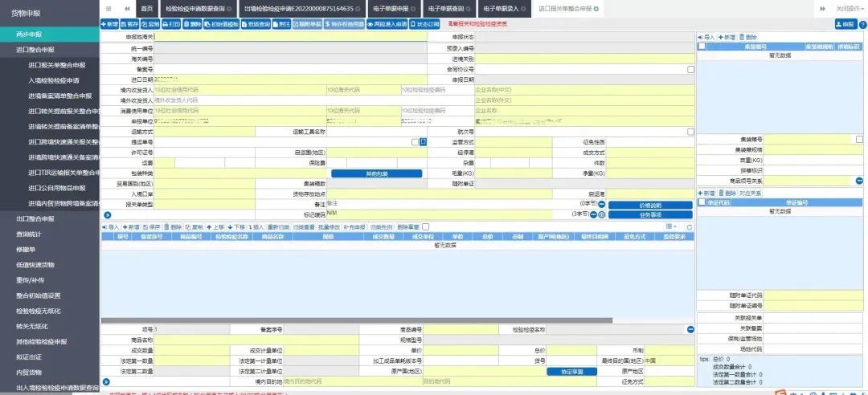868x395 pixels.
Task: Click the 复制 button in the top toolbar
Action: [x=149, y=24]
